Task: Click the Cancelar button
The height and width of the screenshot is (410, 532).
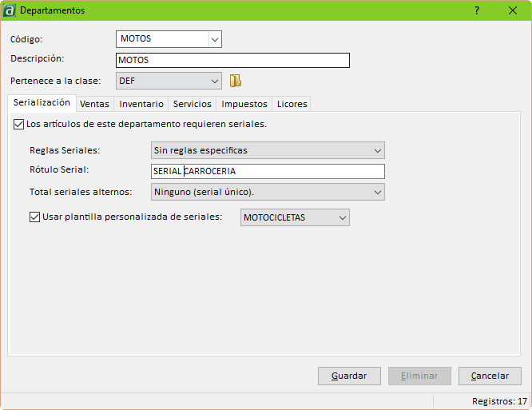Action: point(490,376)
